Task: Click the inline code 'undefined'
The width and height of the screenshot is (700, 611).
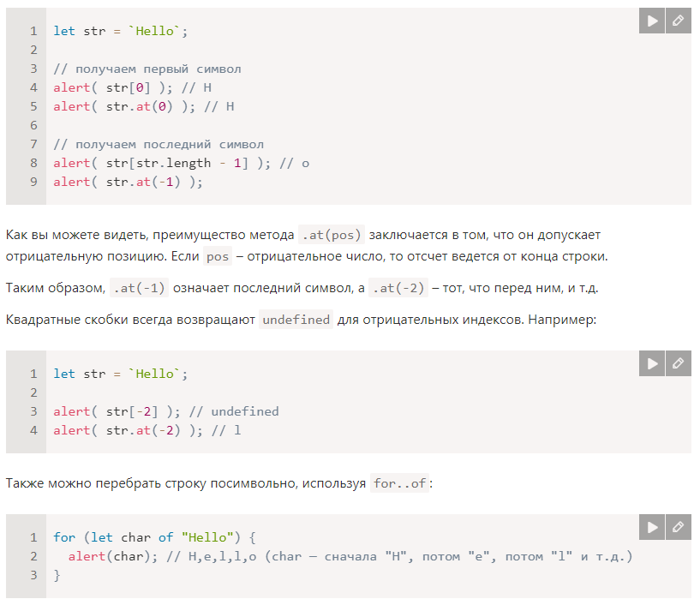Action: click(296, 320)
